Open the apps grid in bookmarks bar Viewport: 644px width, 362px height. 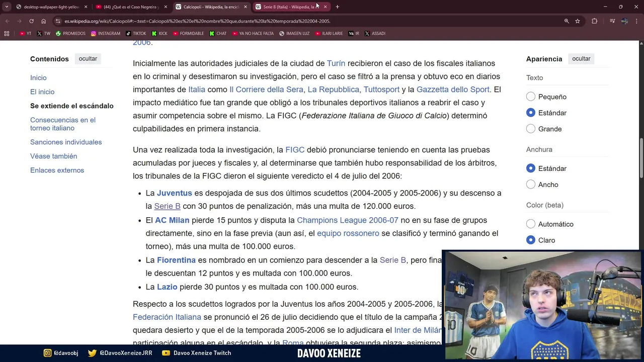(7, 33)
